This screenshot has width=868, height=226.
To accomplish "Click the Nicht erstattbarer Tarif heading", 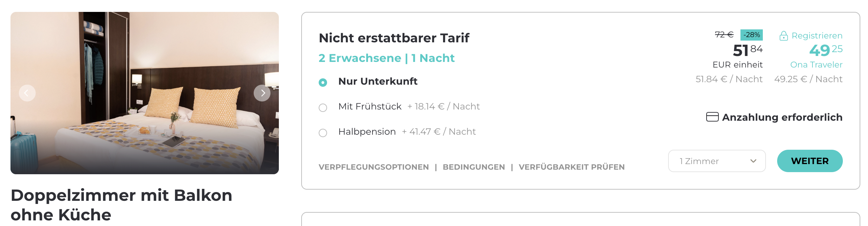I will (394, 38).
